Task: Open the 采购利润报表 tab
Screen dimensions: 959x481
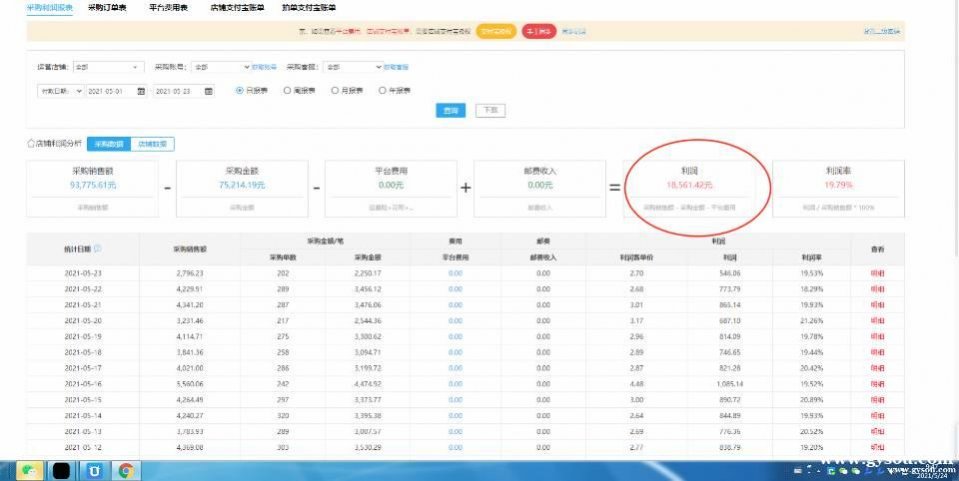Action: tap(50, 8)
